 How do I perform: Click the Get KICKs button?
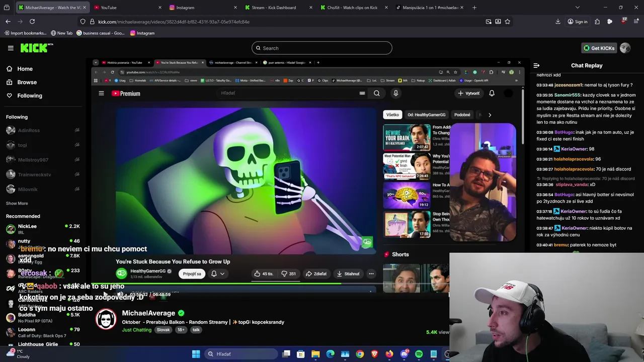(x=599, y=48)
